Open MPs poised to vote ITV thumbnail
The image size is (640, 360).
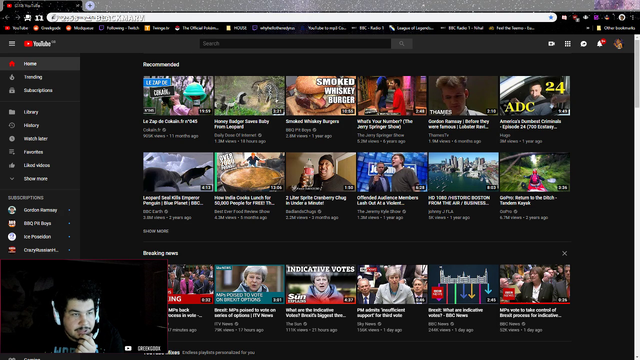click(x=249, y=284)
